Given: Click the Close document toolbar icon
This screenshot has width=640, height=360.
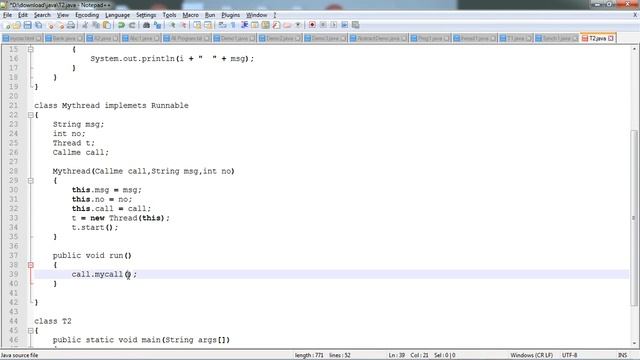Looking at the screenshot, I should coord(50,25).
